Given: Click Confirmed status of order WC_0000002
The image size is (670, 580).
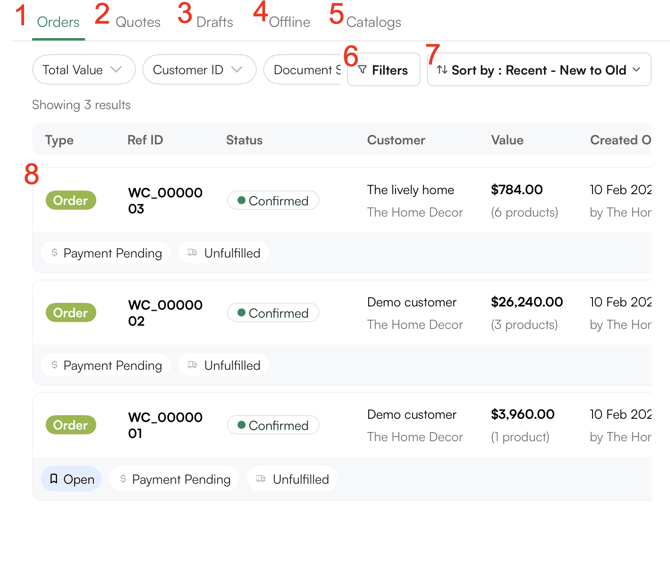Looking at the screenshot, I should [273, 313].
